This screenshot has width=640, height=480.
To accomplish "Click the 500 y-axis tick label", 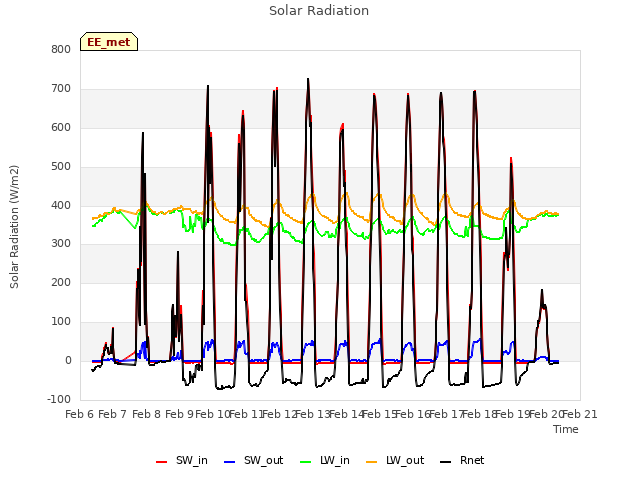I will 61,167.
